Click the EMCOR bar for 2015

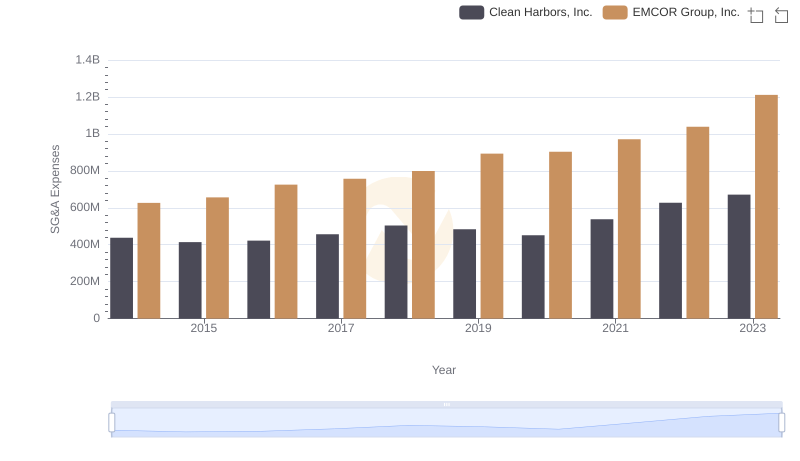(x=217, y=258)
